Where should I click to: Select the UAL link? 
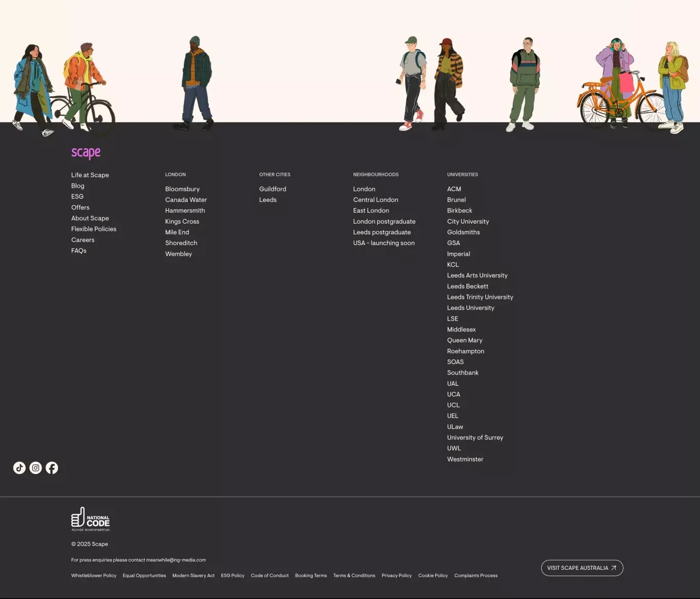coord(453,383)
